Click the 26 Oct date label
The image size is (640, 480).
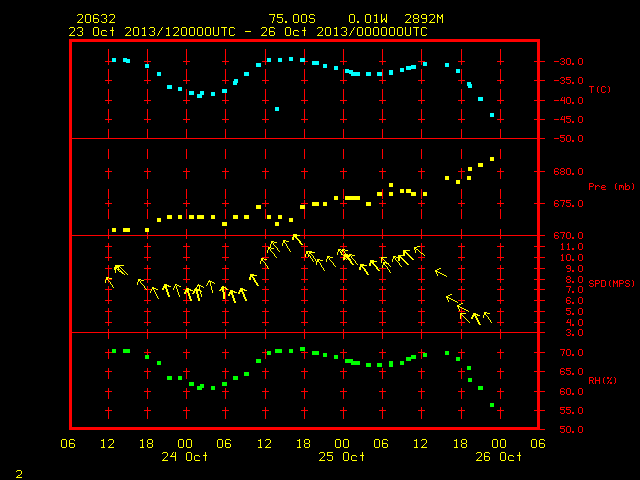(x=498, y=456)
